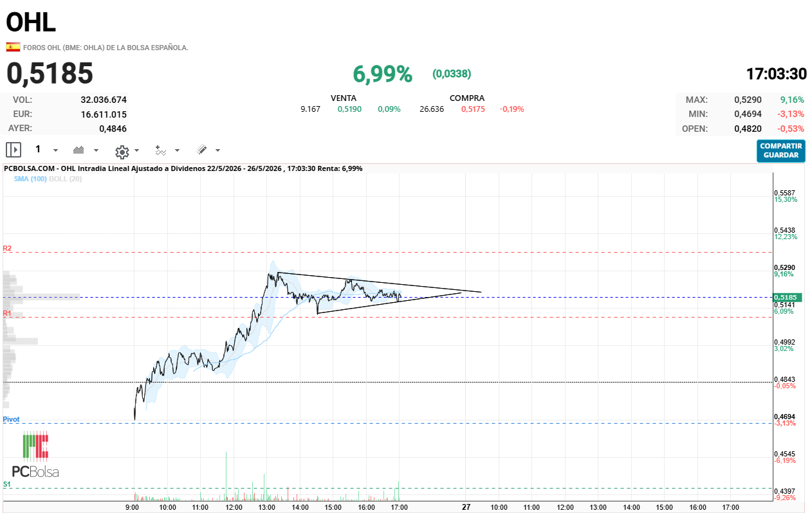Click the R1 resistance label

point(7,313)
